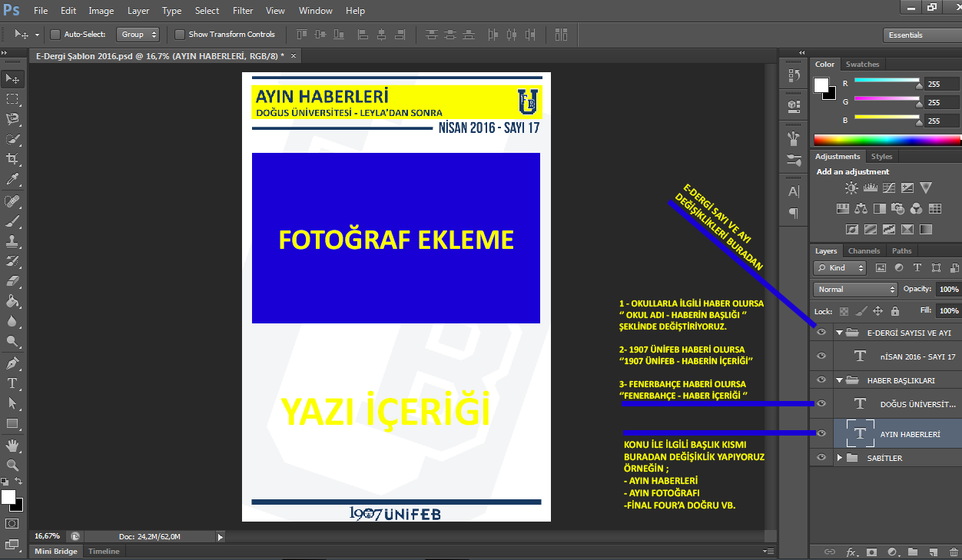Select the Hand tool
Screen dimensions: 962x560
pos(12,446)
